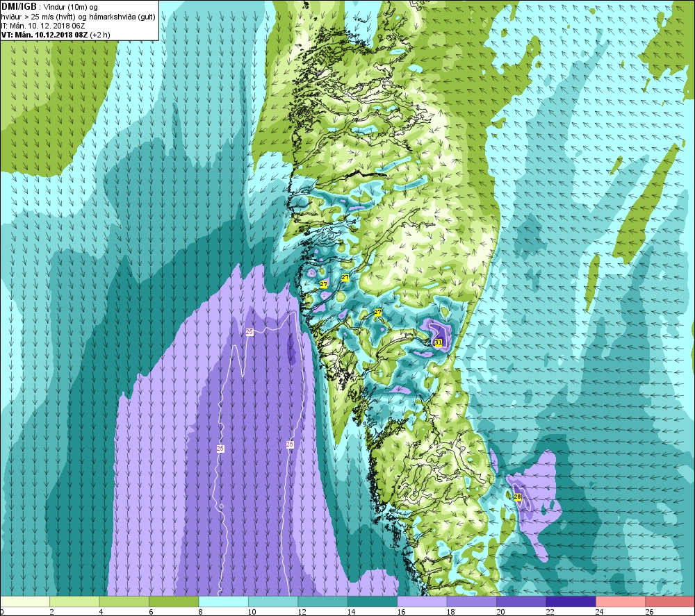
Task: Pick the 8–10 m/s light cyan legend swatch
Action: click(223, 601)
